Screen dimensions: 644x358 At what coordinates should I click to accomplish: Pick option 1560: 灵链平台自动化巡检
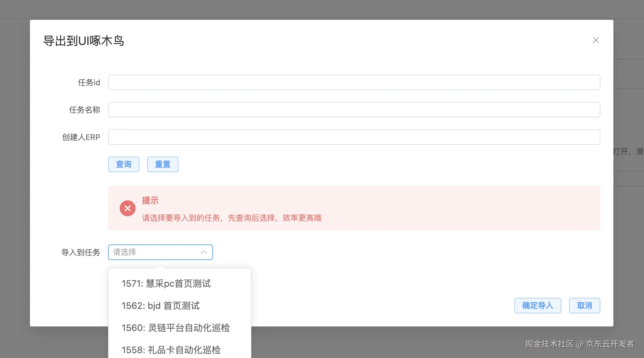[x=176, y=328]
